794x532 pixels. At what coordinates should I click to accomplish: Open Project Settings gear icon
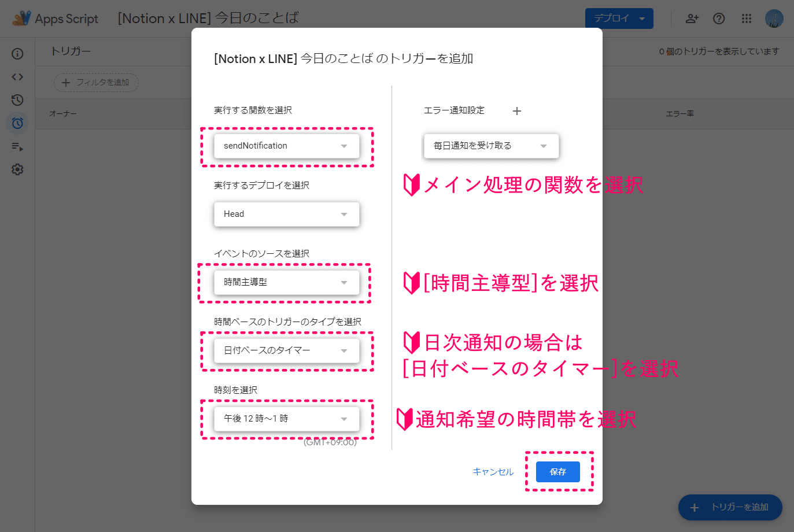click(x=17, y=169)
